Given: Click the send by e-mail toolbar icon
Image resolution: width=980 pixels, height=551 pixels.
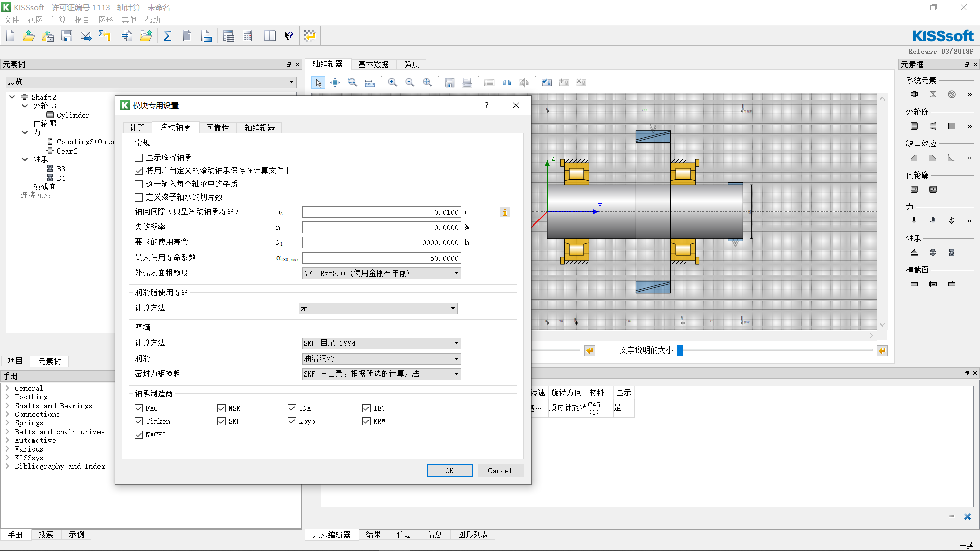Looking at the screenshot, I should [x=86, y=36].
